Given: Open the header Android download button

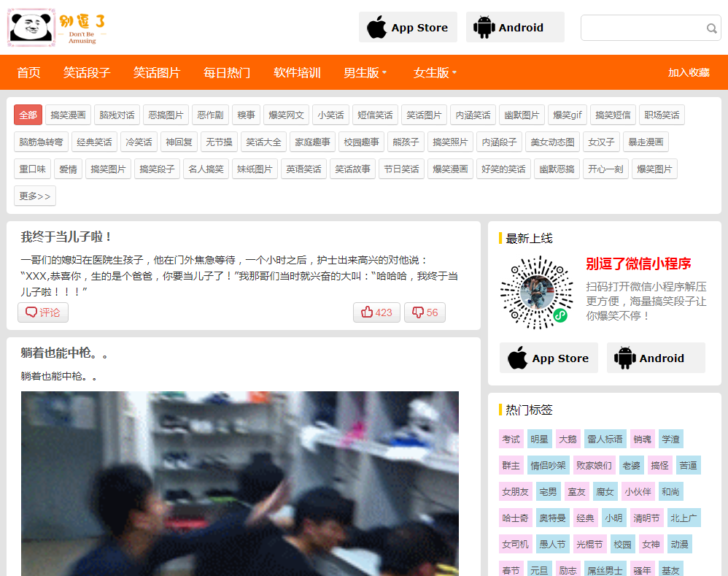Looking at the screenshot, I should point(515,28).
